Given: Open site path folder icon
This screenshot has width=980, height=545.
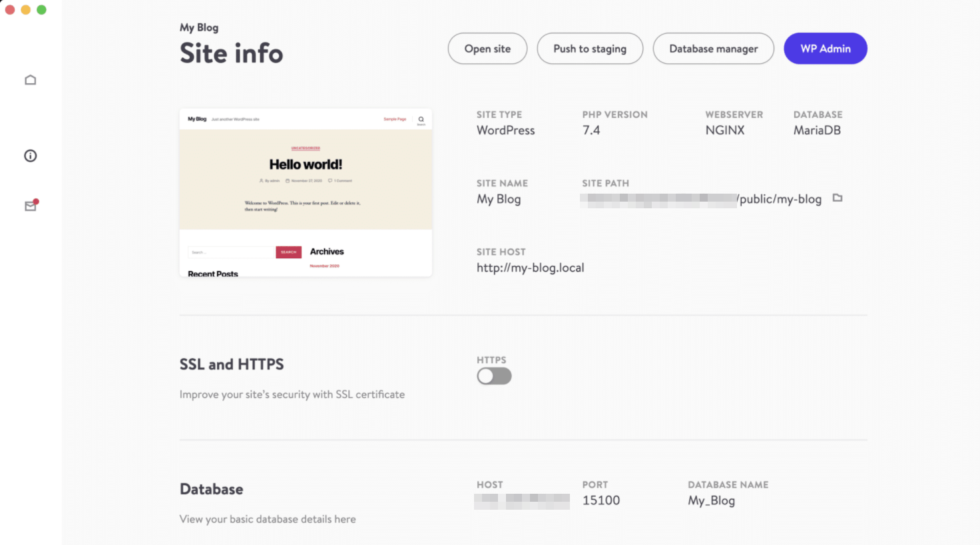Looking at the screenshot, I should pos(838,198).
